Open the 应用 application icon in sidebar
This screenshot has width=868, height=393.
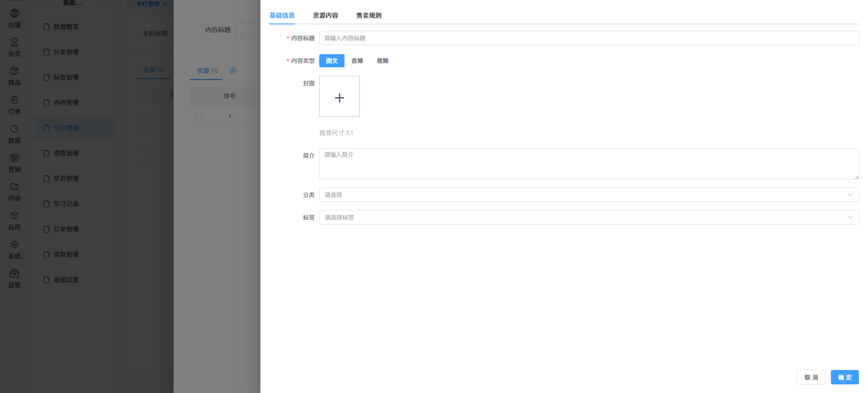(14, 215)
